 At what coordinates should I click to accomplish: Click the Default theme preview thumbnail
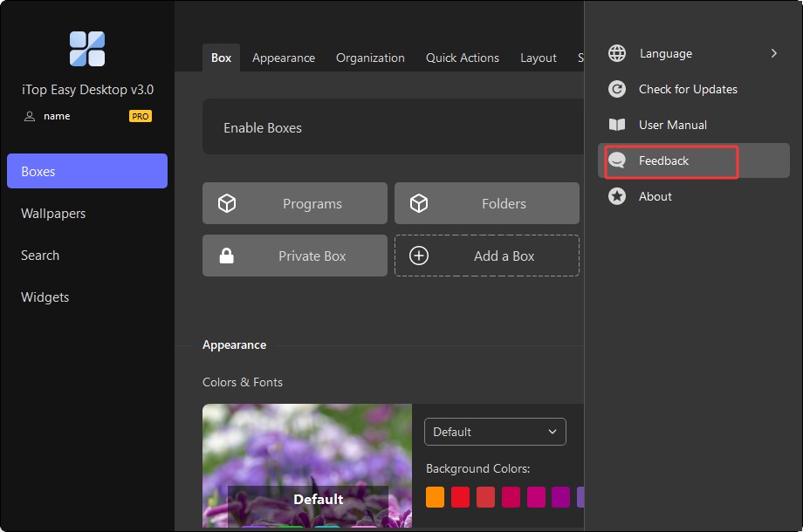pos(307,466)
